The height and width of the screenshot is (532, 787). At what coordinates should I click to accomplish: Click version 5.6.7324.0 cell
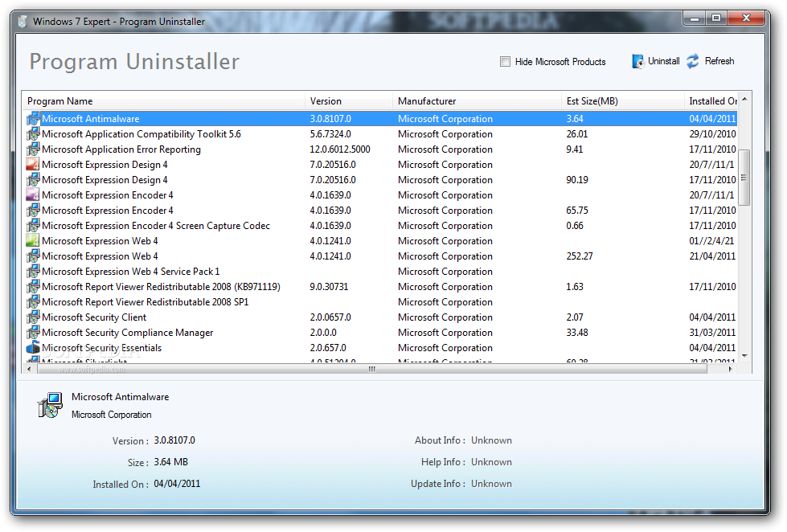pos(330,134)
